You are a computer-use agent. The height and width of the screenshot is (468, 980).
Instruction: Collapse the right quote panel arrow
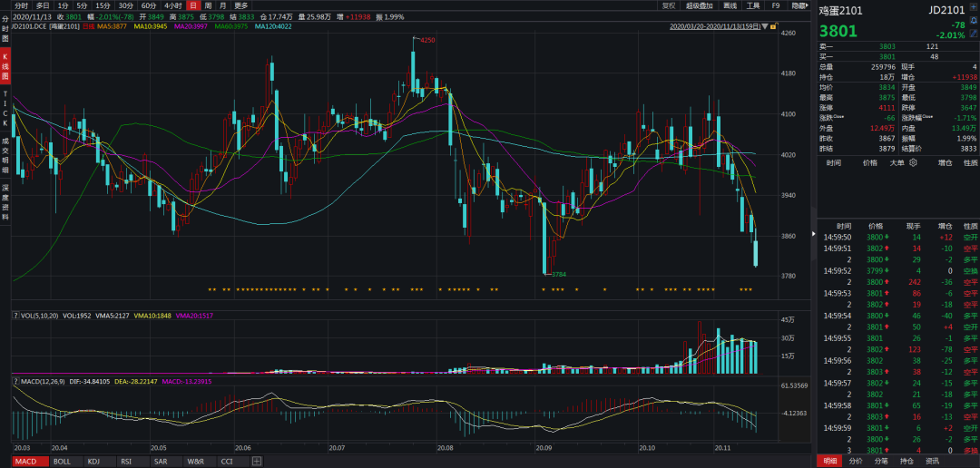pyautogui.click(x=813, y=234)
